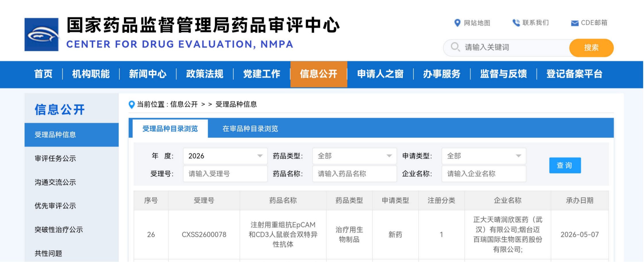The image size is (644, 262).
Task: Open the CDE mailbox envelope icon
Action: coord(574,23)
